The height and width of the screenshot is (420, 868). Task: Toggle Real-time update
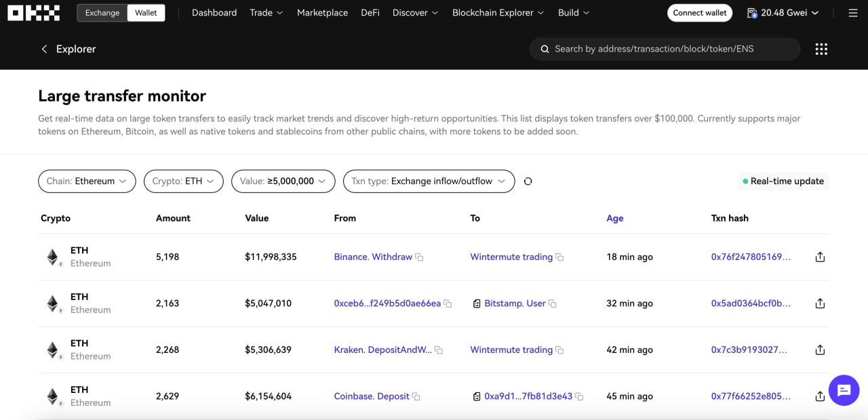(783, 181)
